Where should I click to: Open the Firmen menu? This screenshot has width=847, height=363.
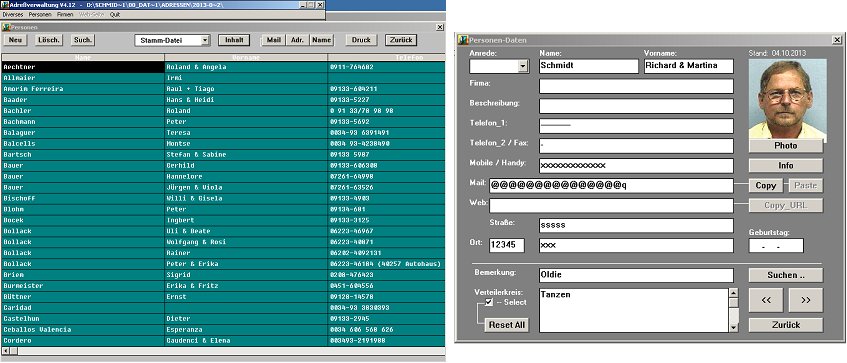(x=65, y=15)
